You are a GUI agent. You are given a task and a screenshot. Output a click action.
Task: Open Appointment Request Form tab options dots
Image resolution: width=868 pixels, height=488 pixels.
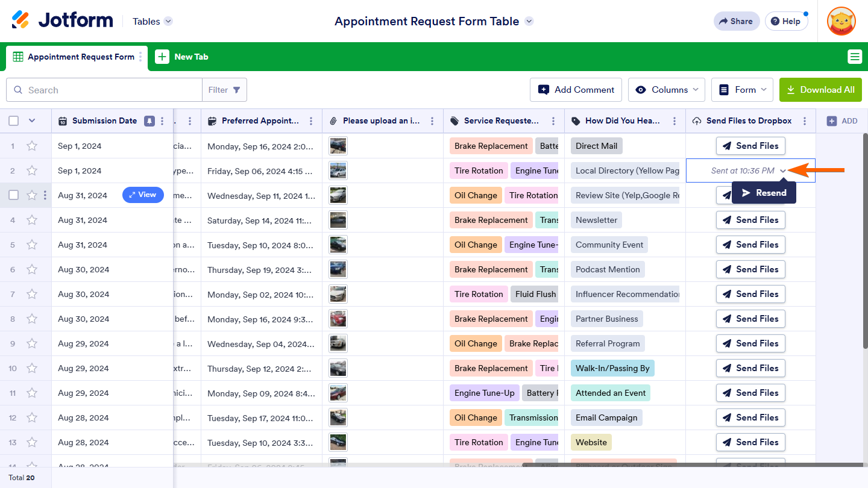(141, 57)
